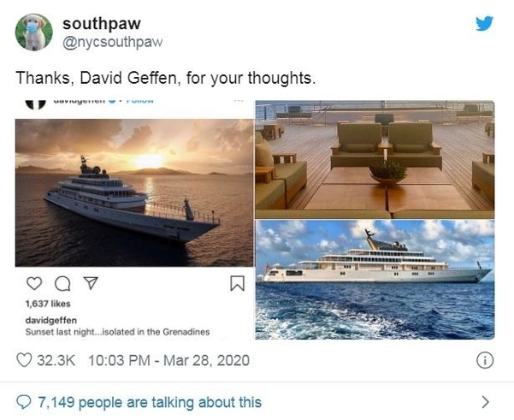Viewport: 514px width, 420px height.
Task: Click the reply speech bubble icon
Action: click(23, 402)
